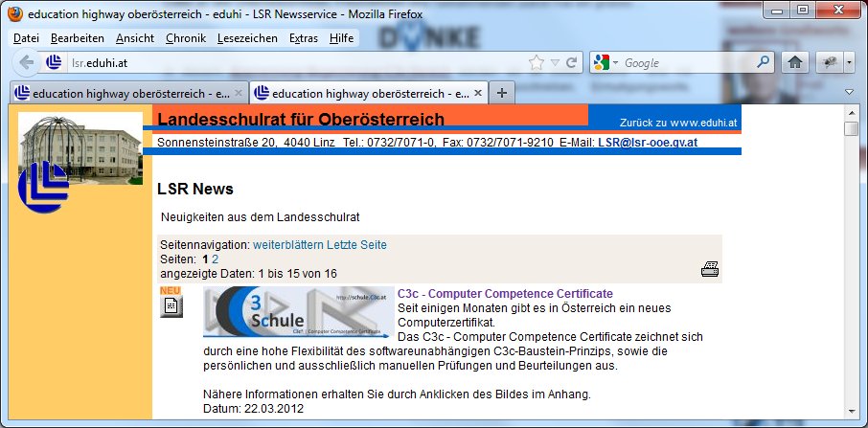
Task: Open the NEU document attachment icon
Action: click(171, 305)
